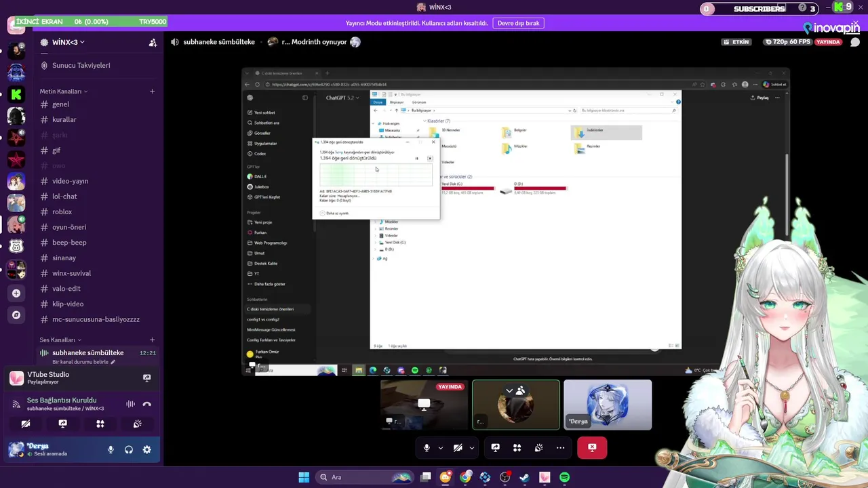The height and width of the screenshot is (488, 868).
Task: Leave the call with the red button
Action: [592, 448]
